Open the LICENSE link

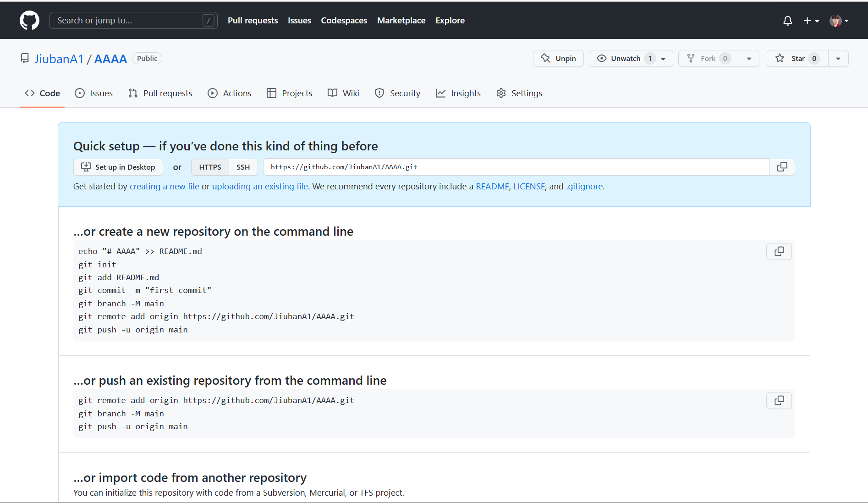click(x=529, y=186)
